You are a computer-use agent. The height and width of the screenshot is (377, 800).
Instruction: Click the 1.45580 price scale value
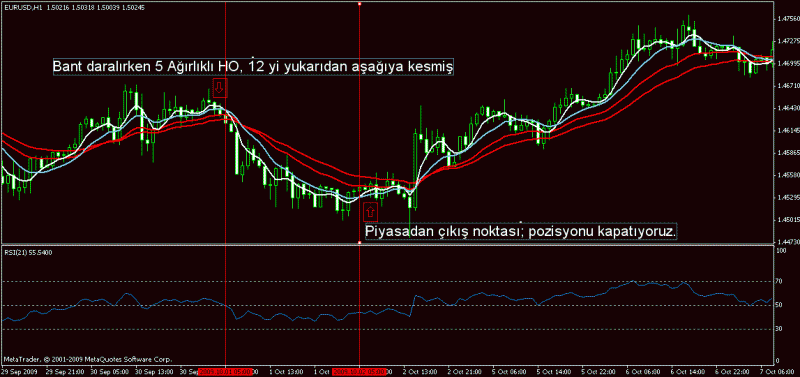(787, 174)
